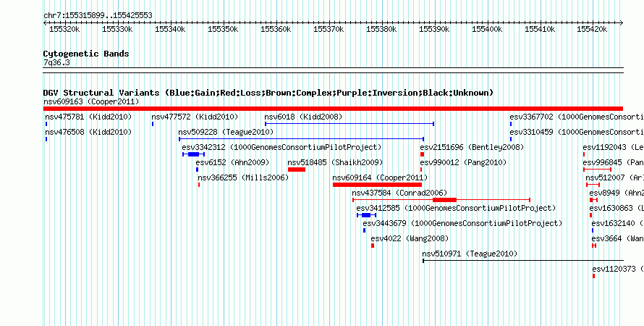Open esv996845 variant label

point(613,162)
